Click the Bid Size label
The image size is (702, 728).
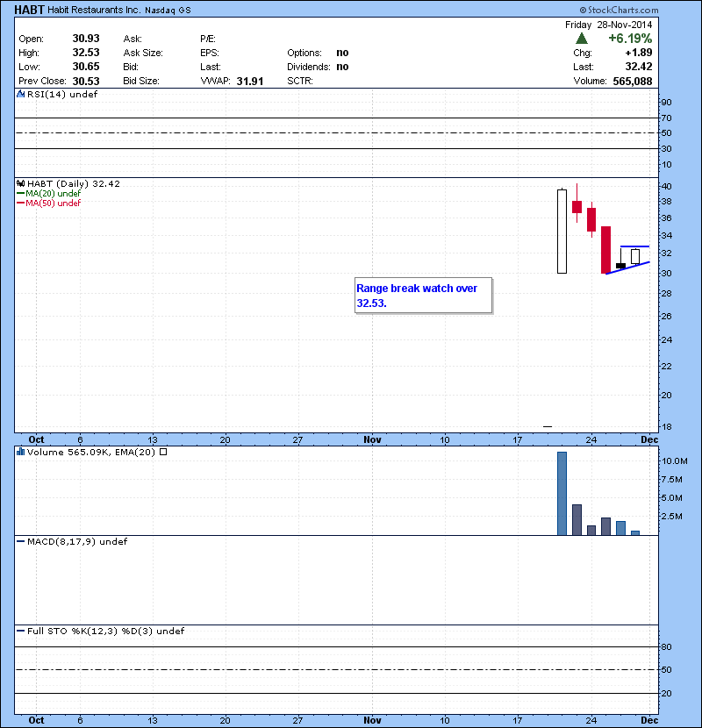(141, 81)
